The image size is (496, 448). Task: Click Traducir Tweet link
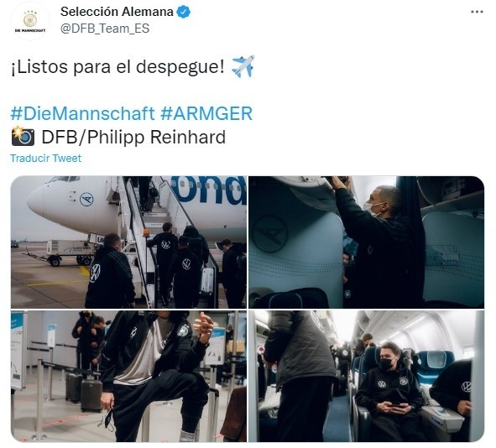pos(45,158)
